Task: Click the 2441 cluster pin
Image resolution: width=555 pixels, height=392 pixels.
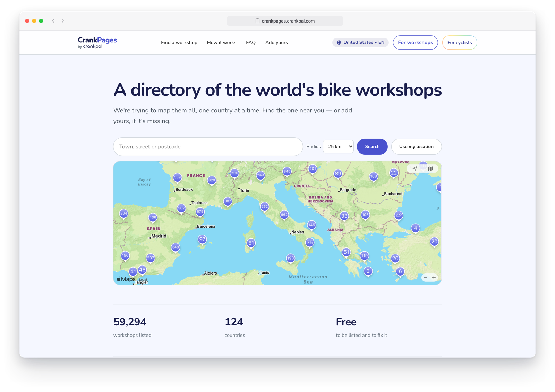Action: (x=261, y=175)
